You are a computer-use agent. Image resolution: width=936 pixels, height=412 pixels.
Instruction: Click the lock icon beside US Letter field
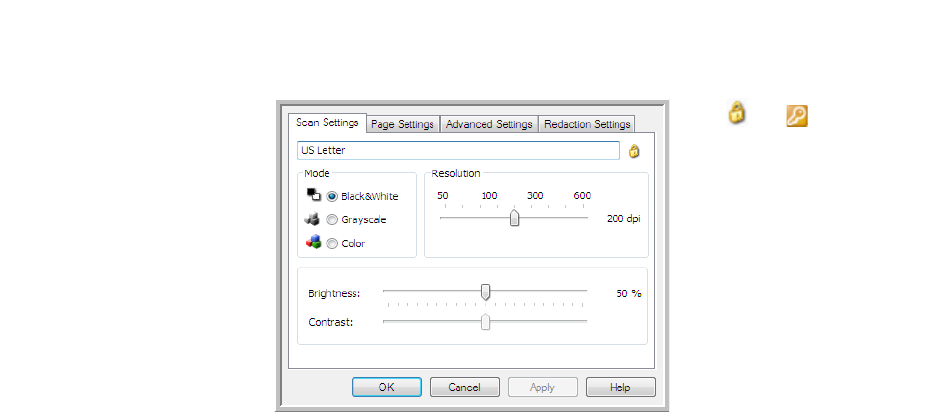tap(634, 151)
